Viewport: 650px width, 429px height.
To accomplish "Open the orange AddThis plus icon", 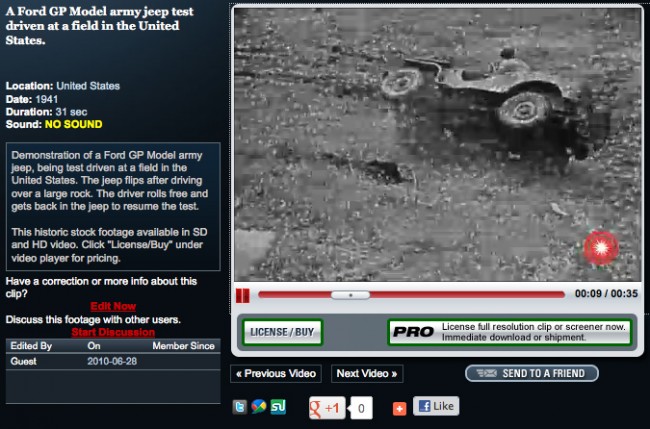I will 399,408.
